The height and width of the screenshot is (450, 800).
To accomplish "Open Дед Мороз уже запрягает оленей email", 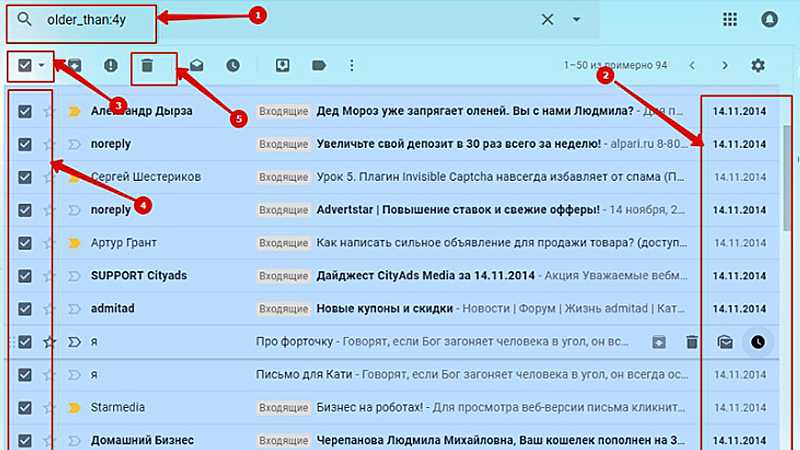I will click(474, 111).
